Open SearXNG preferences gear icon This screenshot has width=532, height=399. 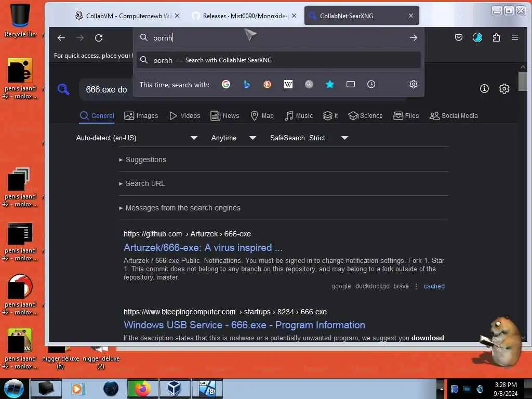[x=504, y=88]
